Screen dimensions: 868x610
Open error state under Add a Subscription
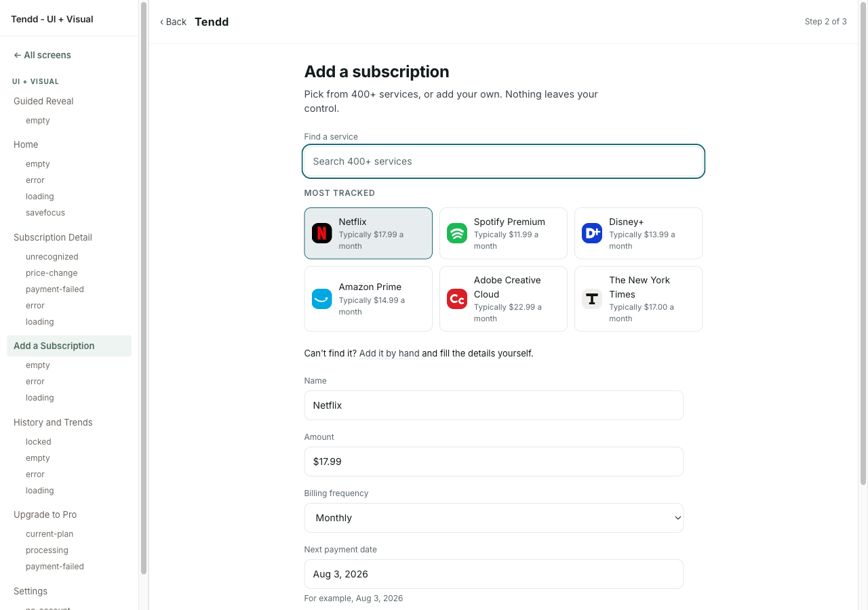coord(35,382)
